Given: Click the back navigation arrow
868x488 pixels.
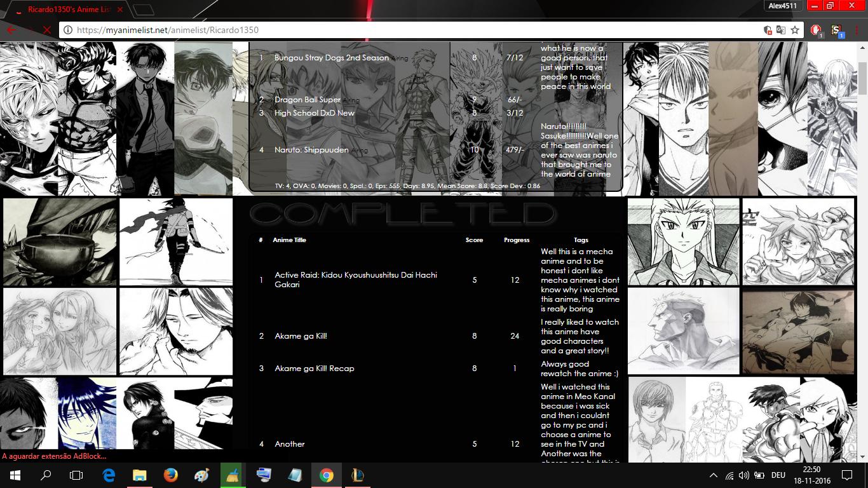Looking at the screenshot, I should point(11,30).
